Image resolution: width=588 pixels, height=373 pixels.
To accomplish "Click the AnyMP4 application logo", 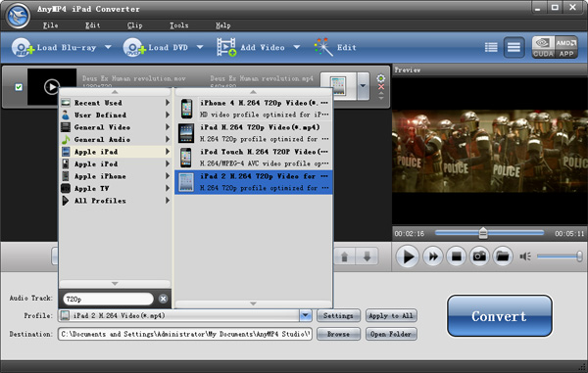I will coord(19,16).
